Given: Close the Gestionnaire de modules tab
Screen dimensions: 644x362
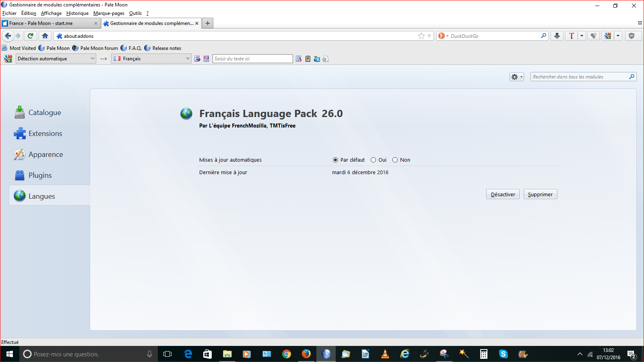Looking at the screenshot, I should [197, 23].
